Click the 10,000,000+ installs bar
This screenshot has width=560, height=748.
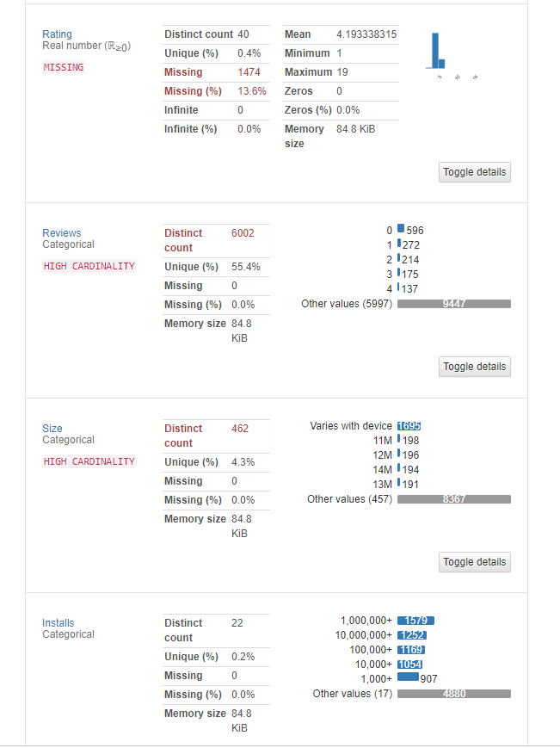412,635
